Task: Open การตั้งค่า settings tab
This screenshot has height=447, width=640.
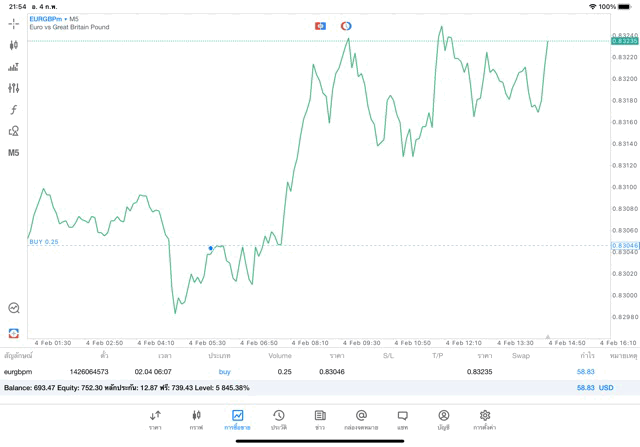Action: pyautogui.click(x=485, y=419)
